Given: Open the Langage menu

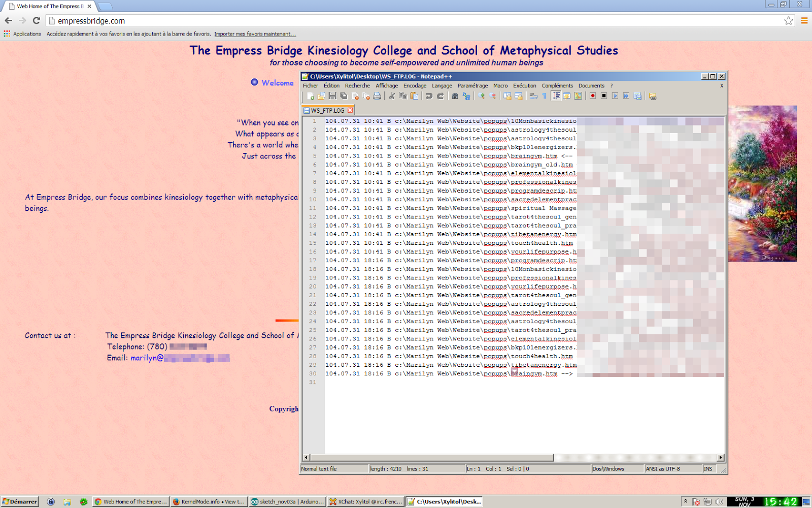Looking at the screenshot, I should tap(442, 86).
